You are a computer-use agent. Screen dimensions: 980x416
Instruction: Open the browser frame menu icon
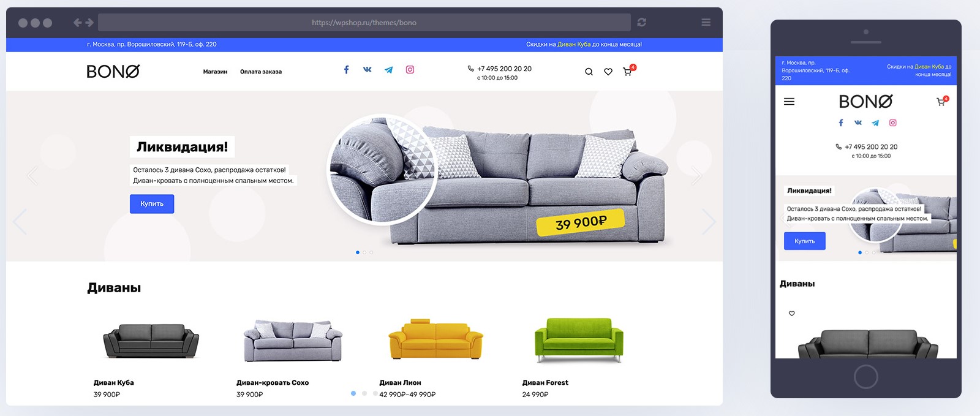706,22
